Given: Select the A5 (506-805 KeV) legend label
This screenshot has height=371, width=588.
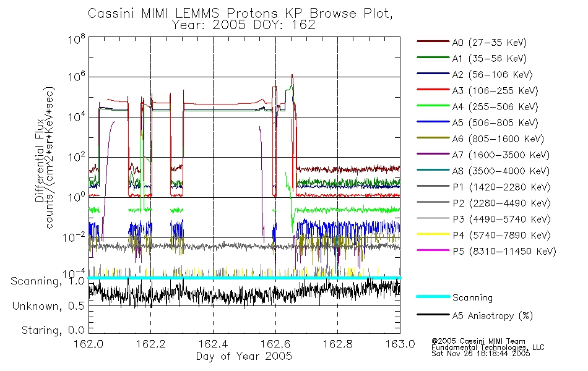Looking at the screenshot, I should tap(495, 123).
